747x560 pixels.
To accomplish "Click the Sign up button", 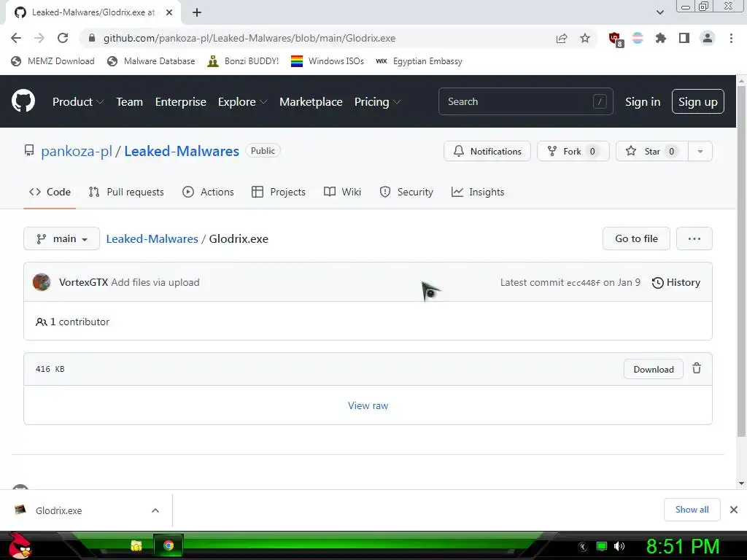I will 698,101.
